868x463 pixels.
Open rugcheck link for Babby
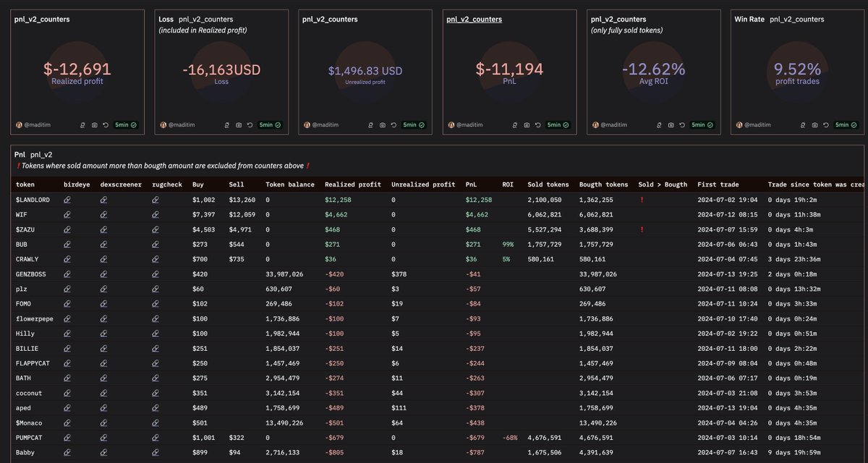tap(156, 452)
